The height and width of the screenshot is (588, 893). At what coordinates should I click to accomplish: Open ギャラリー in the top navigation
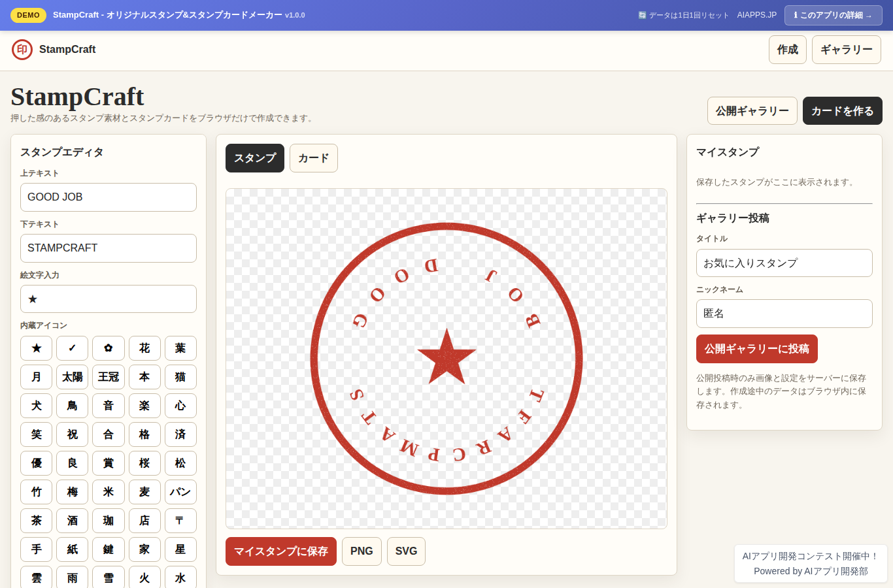[847, 50]
